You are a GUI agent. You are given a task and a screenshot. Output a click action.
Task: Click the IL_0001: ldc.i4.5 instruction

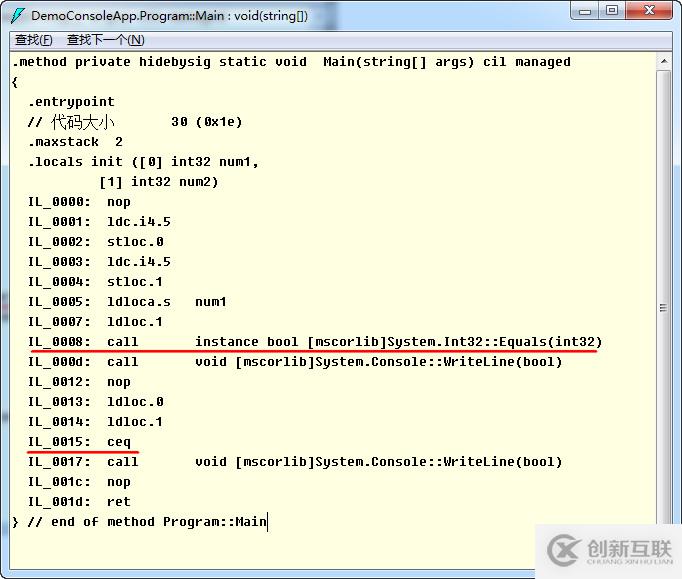click(x=99, y=222)
